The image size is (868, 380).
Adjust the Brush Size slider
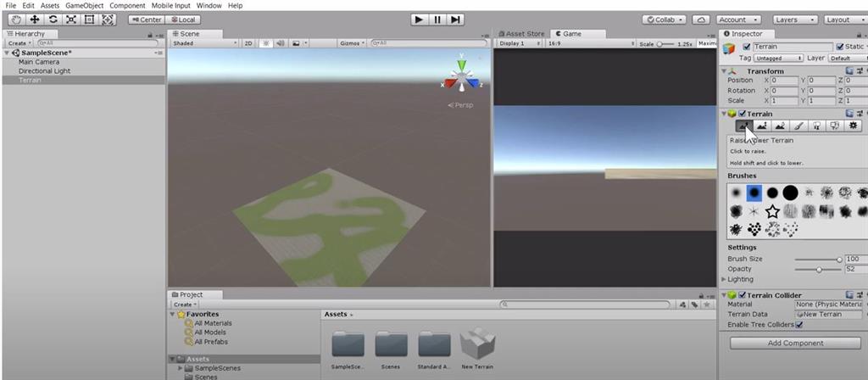818,260
